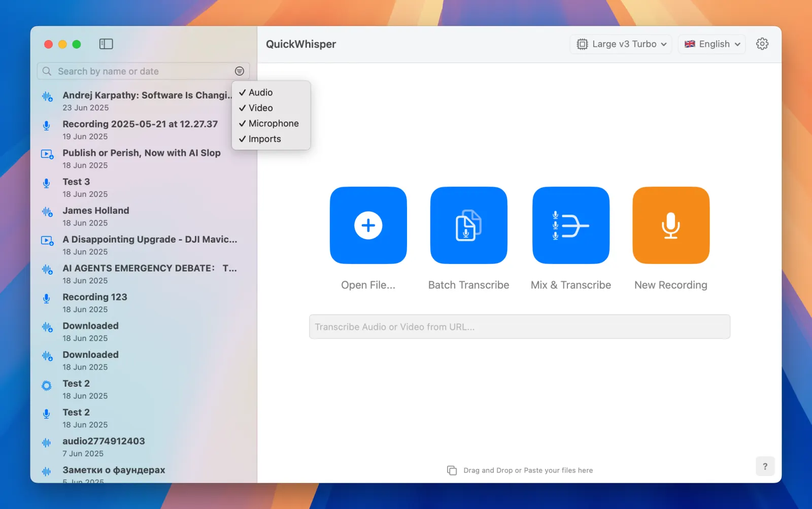Click waveform icon beside audio2774912403
This screenshot has width=812, height=509.
47,443
